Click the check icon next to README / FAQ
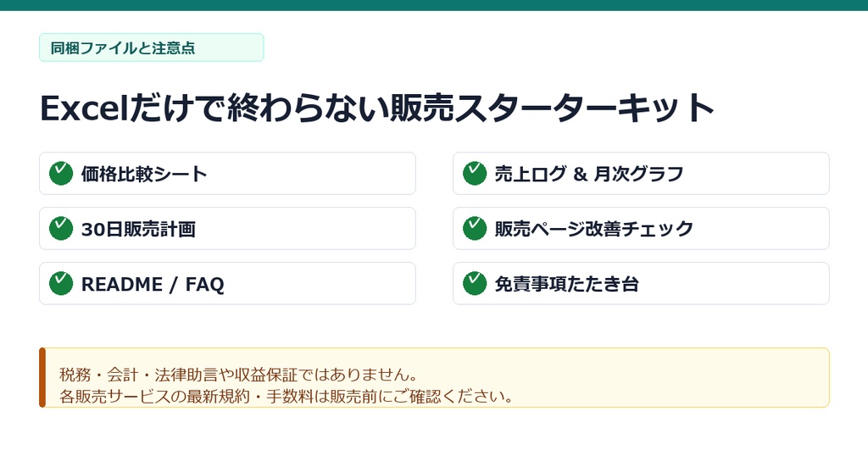Image resolution: width=868 pixels, height=456 pixels. [61, 283]
